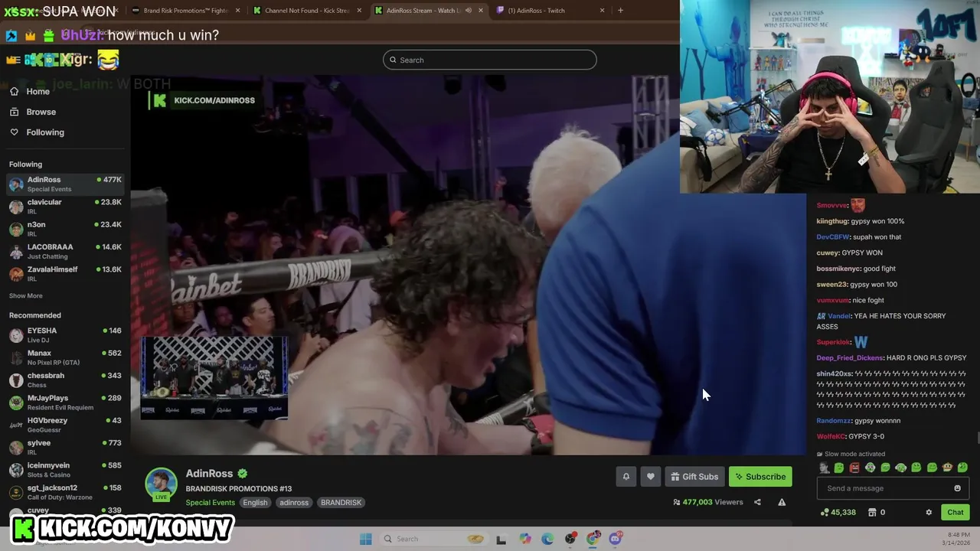Screen dimensions: 980x551
Task: Open a new browser tab
Action: tap(620, 10)
